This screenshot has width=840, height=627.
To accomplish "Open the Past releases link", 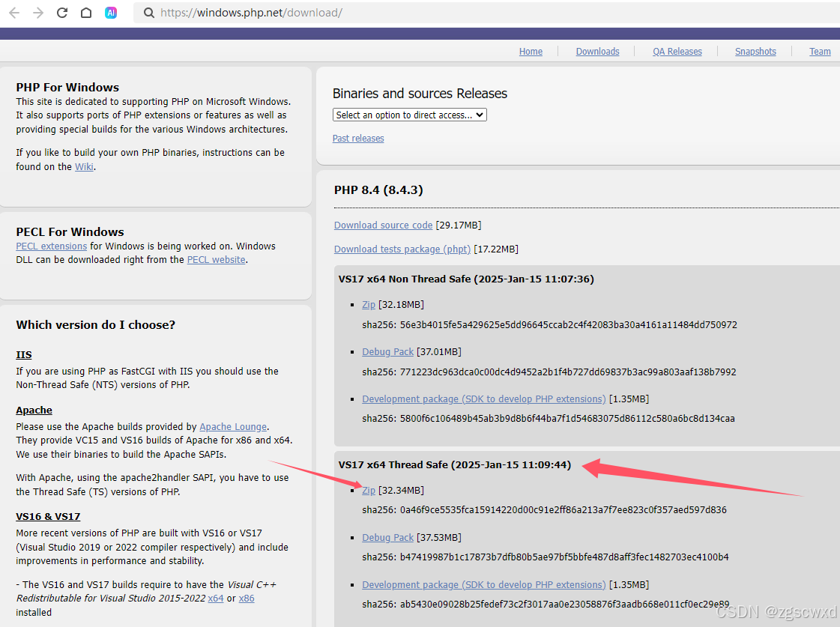I will pos(358,138).
